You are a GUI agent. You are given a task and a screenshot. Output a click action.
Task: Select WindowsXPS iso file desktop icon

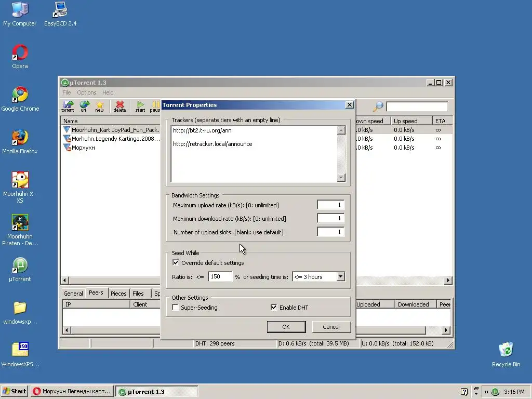coord(20,354)
